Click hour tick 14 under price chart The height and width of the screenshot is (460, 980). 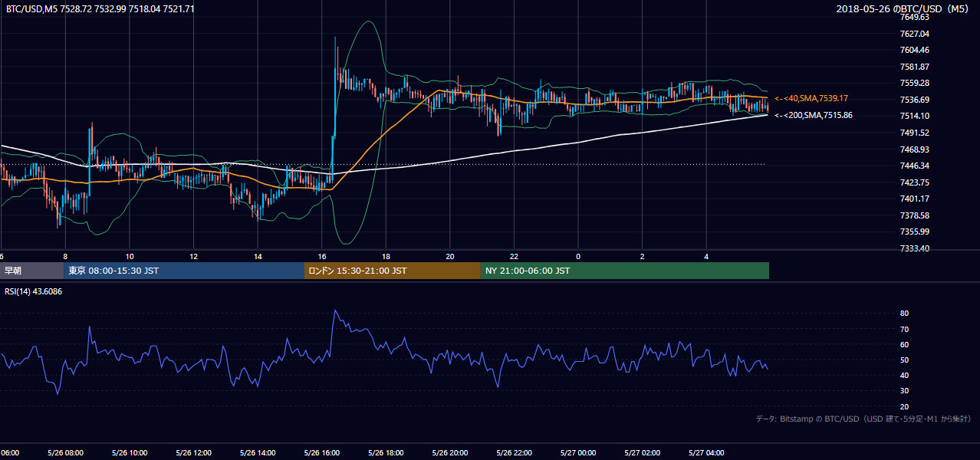[258, 257]
